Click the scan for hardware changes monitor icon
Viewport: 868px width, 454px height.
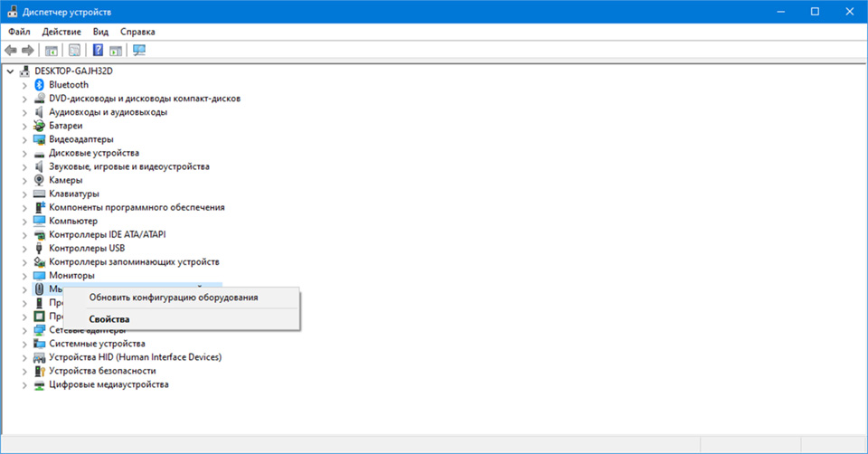coord(139,51)
